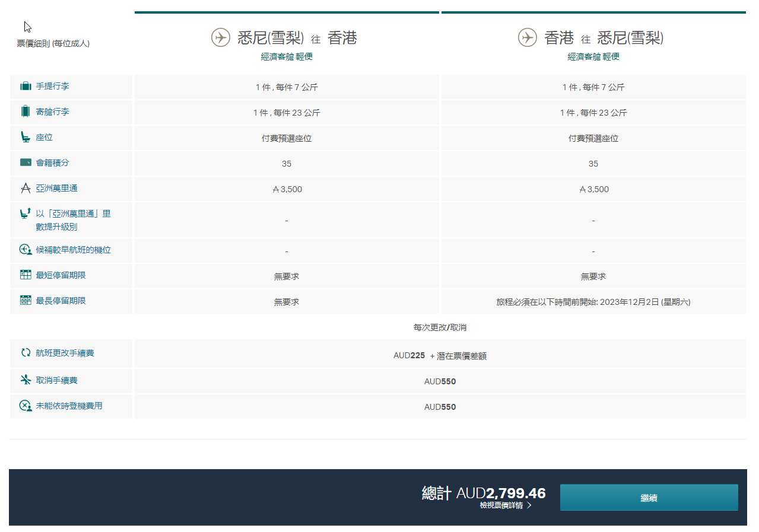The width and height of the screenshot is (759, 532).
Task: Click the no-show fee (未能依時登機費用) icon
Action: pyautogui.click(x=26, y=406)
